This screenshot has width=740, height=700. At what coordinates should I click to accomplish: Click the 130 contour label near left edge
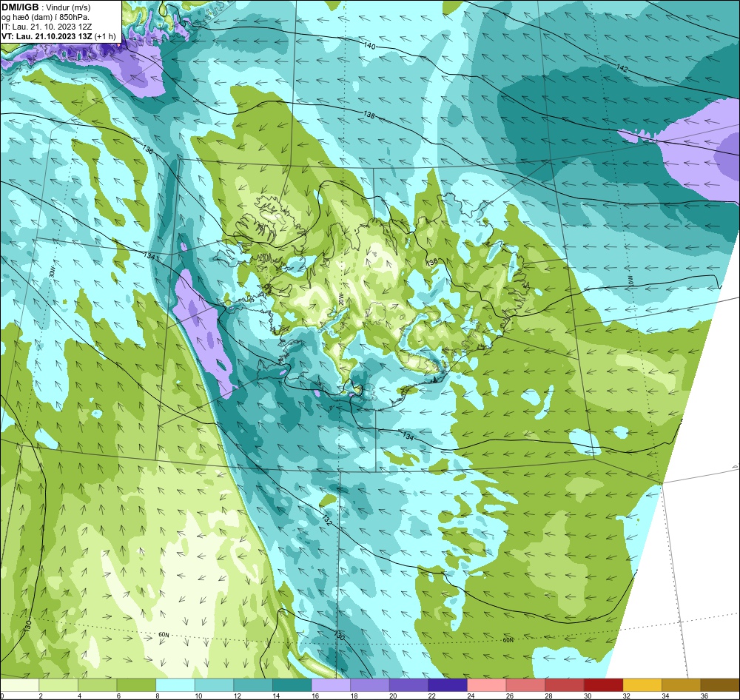tap(28, 626)
